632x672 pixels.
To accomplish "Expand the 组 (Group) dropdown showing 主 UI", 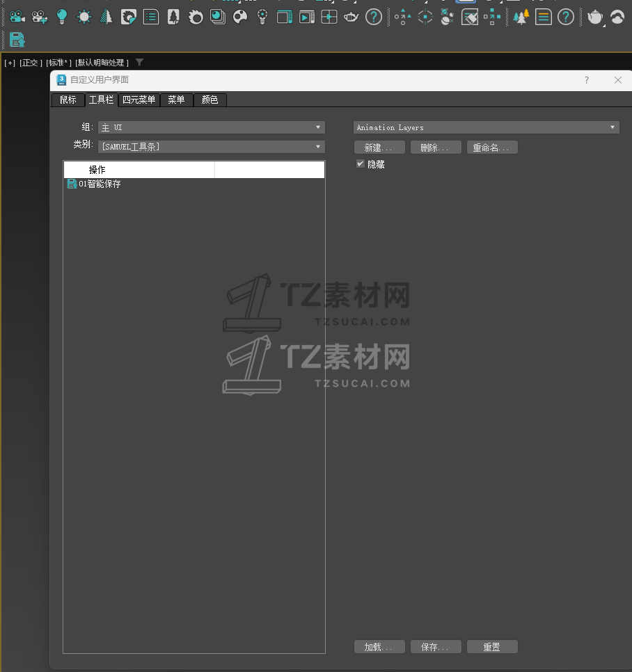I will (212, 127).
